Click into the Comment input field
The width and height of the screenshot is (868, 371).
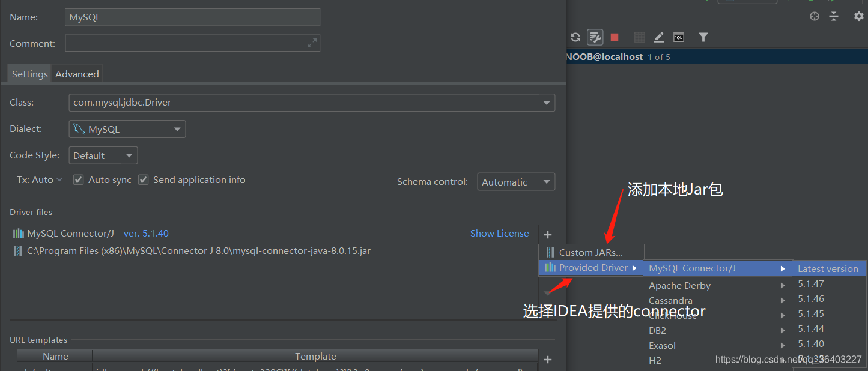192,43
